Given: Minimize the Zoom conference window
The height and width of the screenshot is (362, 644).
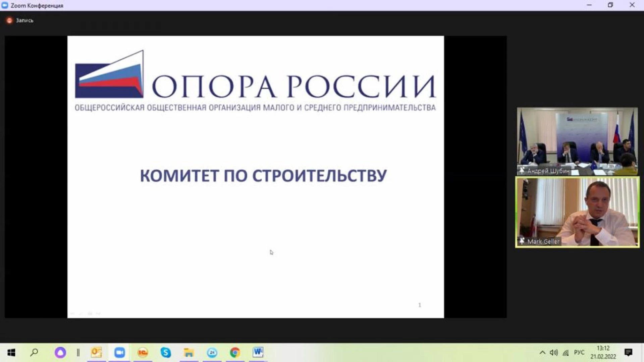Looking at the screenshot, I should [x=589, y=5].
